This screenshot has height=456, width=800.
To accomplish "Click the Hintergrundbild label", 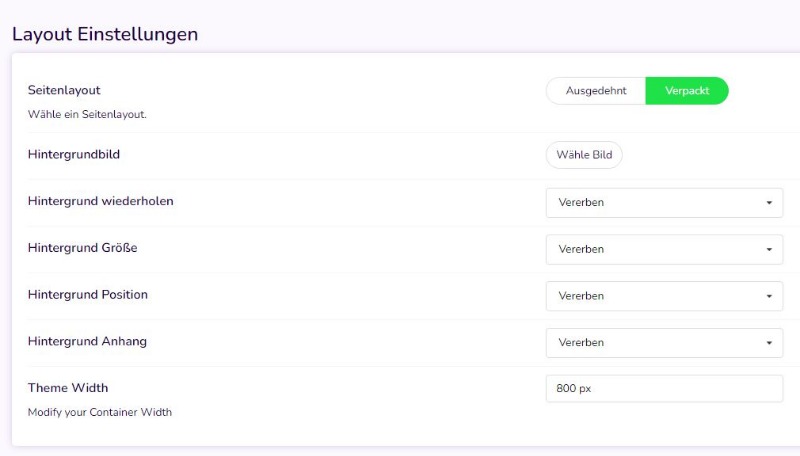I will coord(74,154).
